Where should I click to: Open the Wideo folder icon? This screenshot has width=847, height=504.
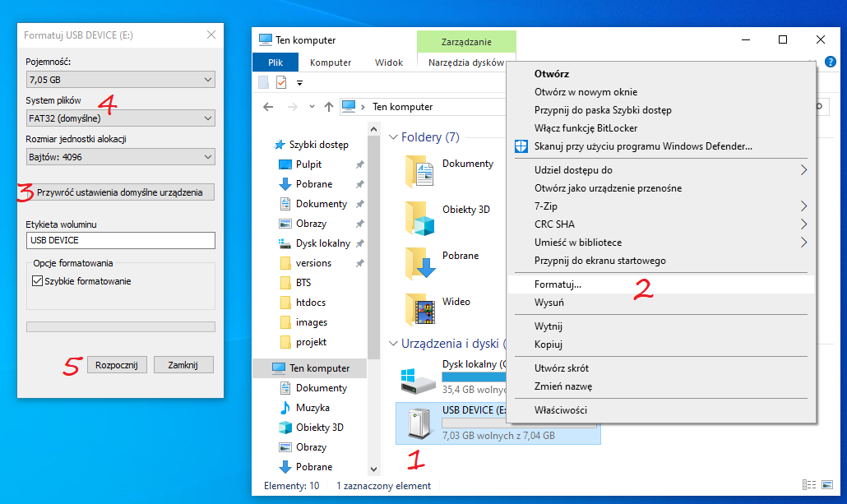point(419,310)
